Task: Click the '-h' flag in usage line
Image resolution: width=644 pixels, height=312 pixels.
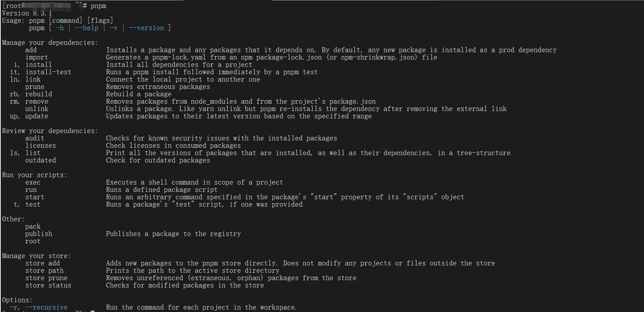Action: tap(60, 28)
